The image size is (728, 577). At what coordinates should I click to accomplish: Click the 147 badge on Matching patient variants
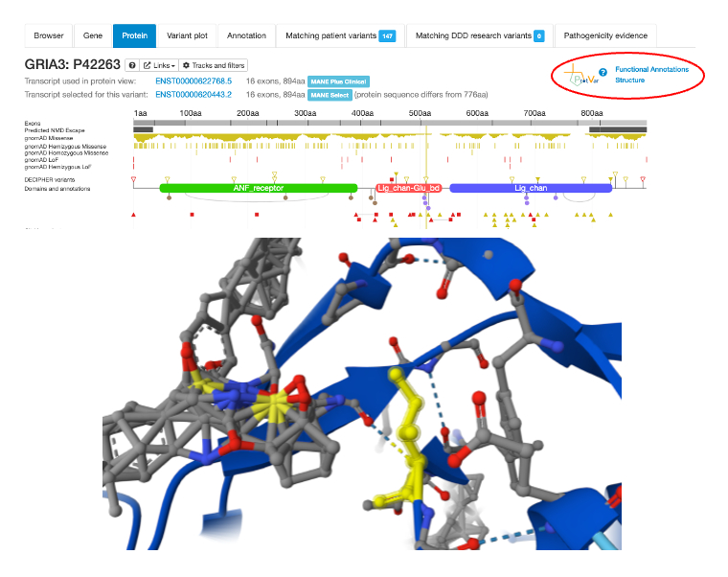pos(387,36)
